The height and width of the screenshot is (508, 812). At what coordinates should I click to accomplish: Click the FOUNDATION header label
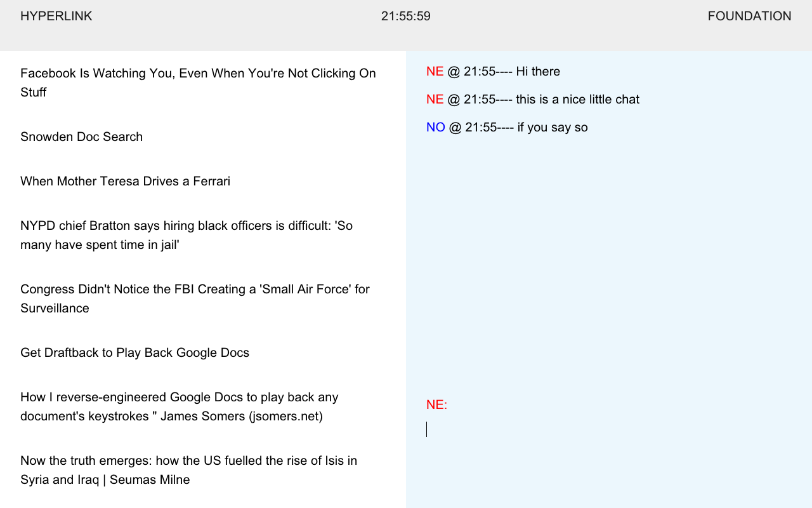coord(749,17)
